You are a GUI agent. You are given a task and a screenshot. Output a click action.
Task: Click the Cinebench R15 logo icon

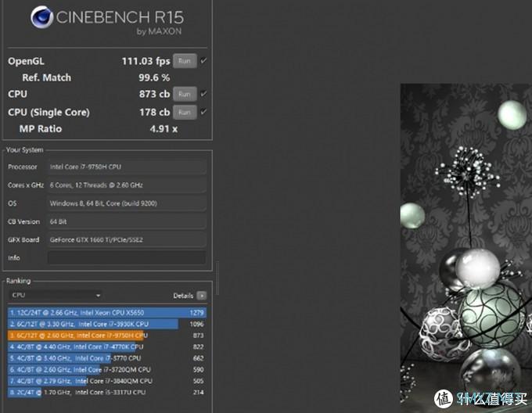point(42,17)
